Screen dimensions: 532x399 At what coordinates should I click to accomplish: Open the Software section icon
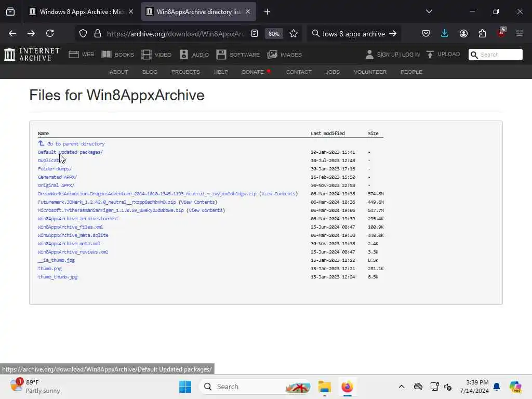[x=221, y=55]
